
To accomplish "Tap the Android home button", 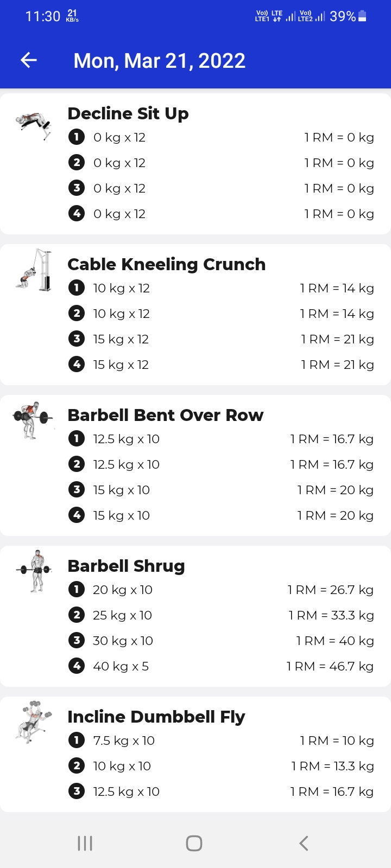I will (x=194, y=843).
